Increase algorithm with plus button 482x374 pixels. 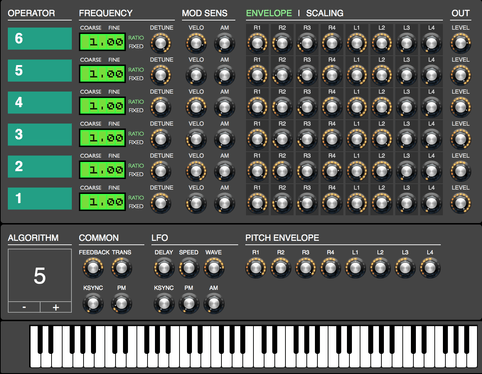[x=56, y=307]
